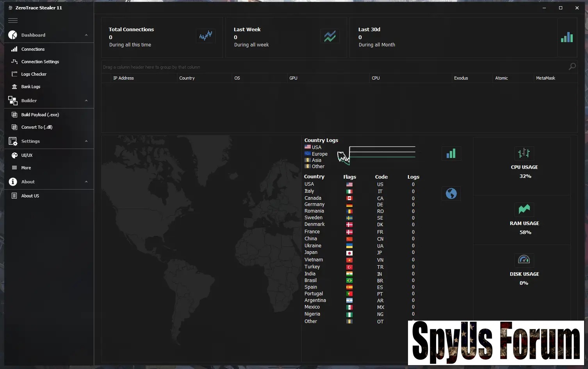The height and width of the screenshot is (369, 588).
Task: Click the Last 30d bar chart icon
Action: [567, 37]
